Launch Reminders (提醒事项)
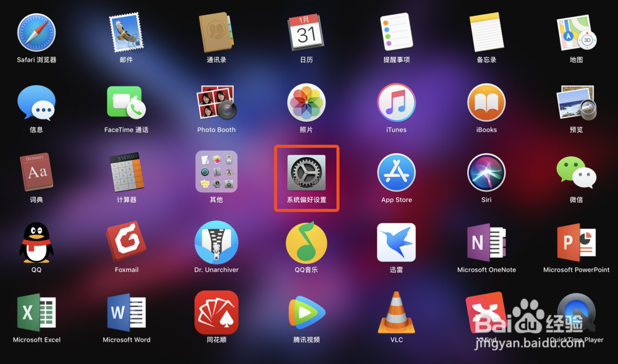 tap(396, 33)
